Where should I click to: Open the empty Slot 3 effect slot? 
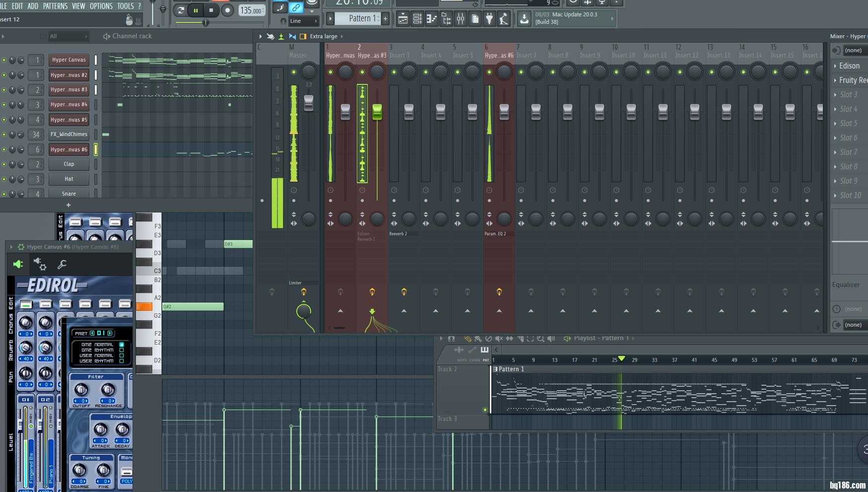pyautogui.click(x=850, y=94)
